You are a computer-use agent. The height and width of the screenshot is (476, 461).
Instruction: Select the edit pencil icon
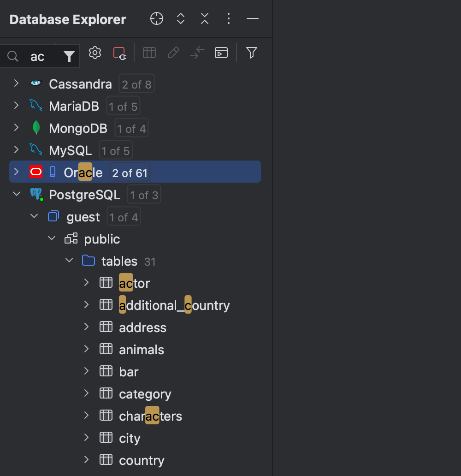pyautogui.click(x=173, y=53)
